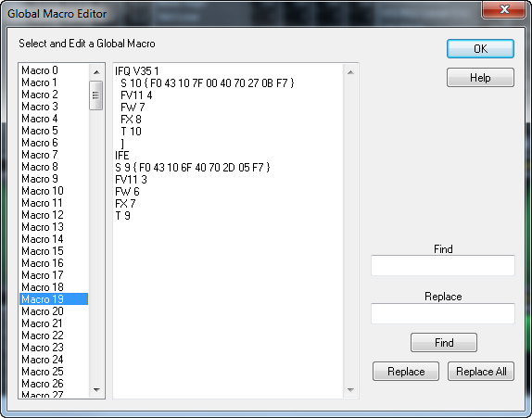Click the 'IFE' line
Image resolution: width=532 pixels, height=418 pixels.
[122, 156]
